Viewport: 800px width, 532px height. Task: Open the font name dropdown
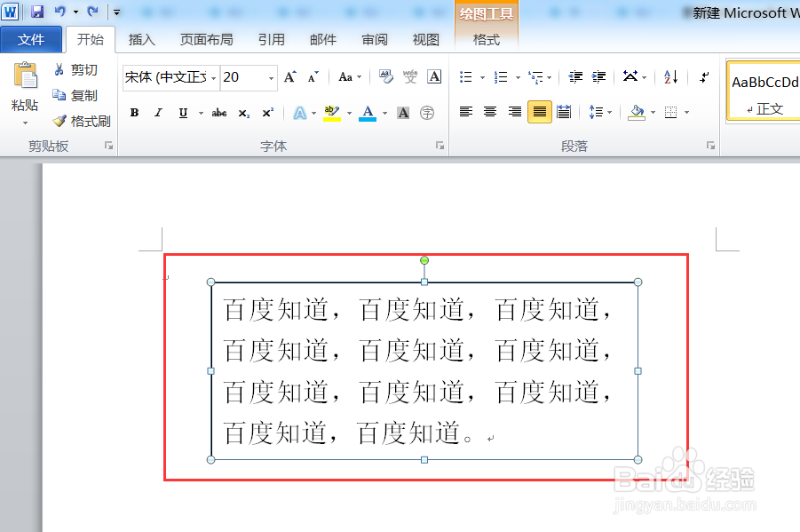pos(214,77)
